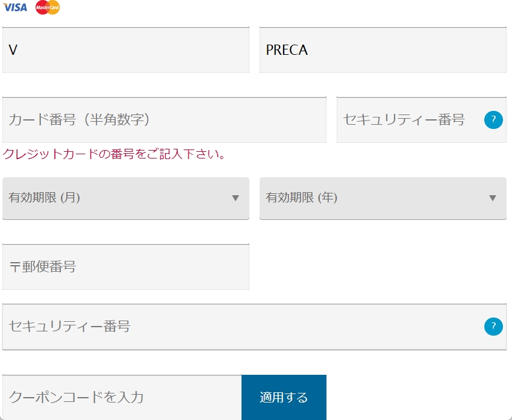Image resolution: width=512 pixels, height=420 pixels.
Task: Click the MasterCard logo
Action: (48, 7)
